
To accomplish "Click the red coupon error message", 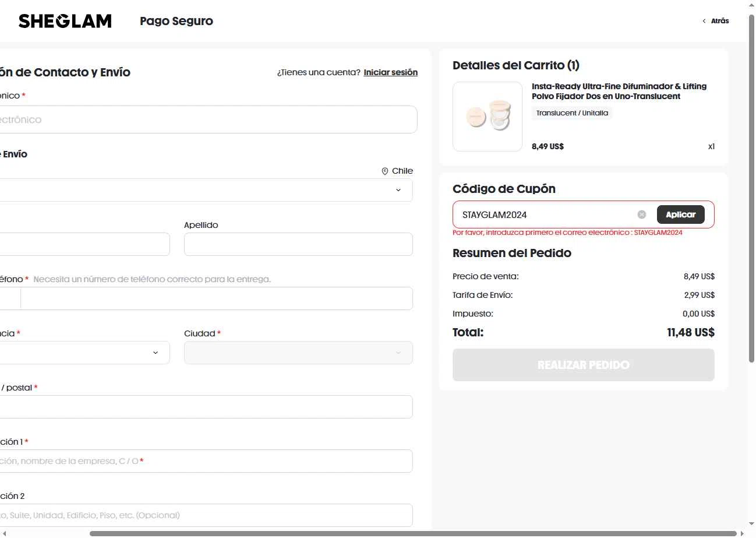I will [567, 233].
